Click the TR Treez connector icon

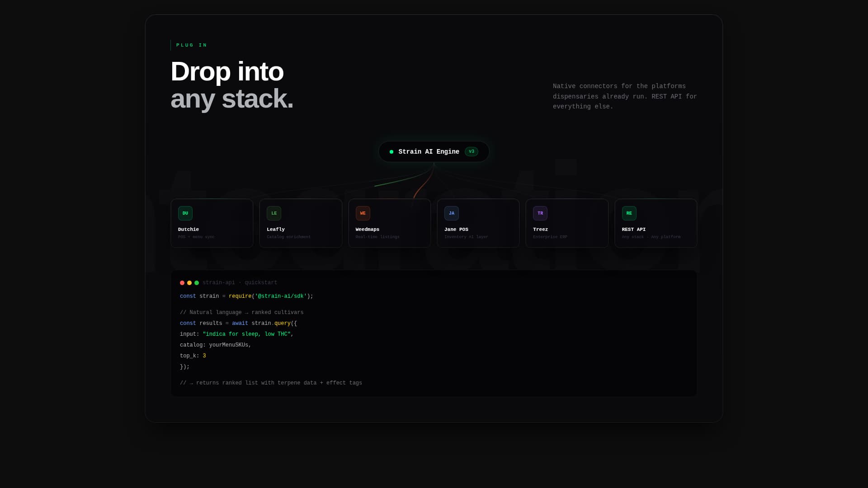(x=540, y=213)
